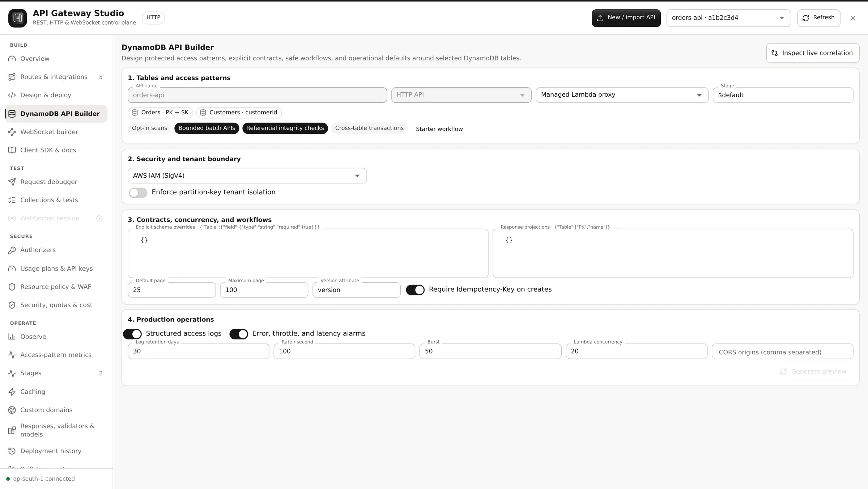Click the New / import API button

[626, 18]
